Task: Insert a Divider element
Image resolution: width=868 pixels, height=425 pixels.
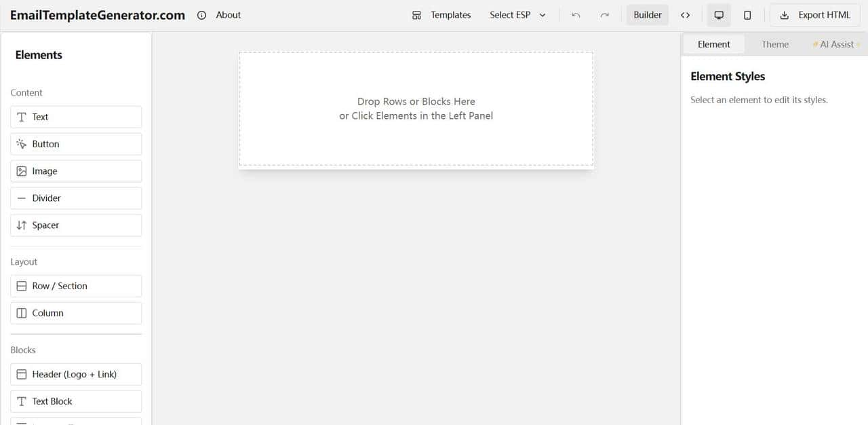Action: [x=76, y=198]
